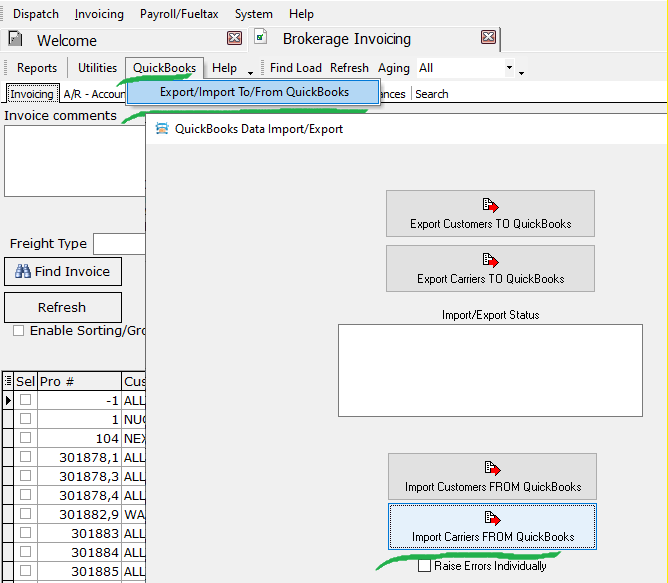
Task: Switch to the Search tab
Action: (x=432, y=94)
